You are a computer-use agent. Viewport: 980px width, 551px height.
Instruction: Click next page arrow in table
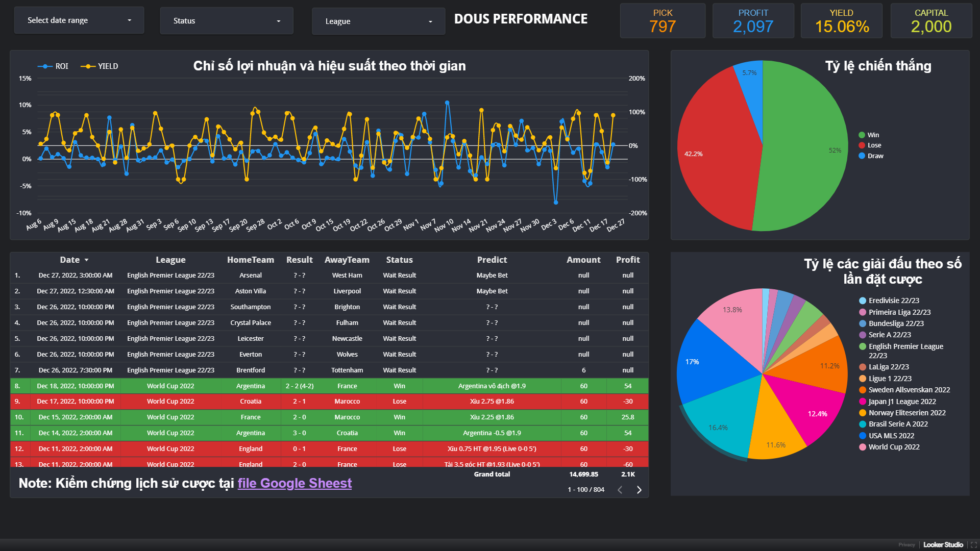[639, 490]
